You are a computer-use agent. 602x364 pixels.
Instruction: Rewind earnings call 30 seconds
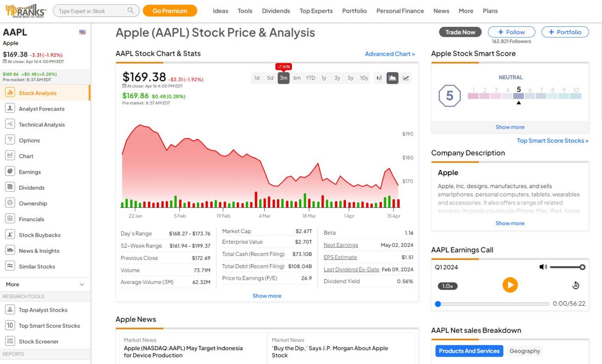(x=576, y=285)
